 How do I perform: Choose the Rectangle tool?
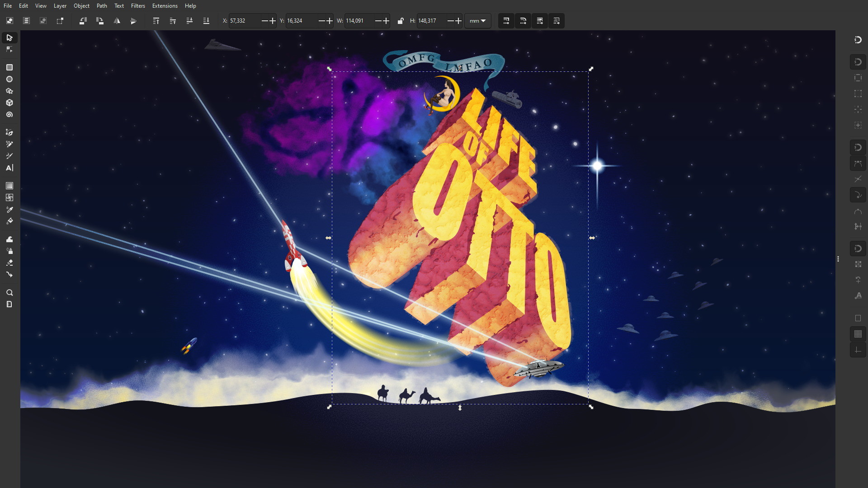(9, 67)
